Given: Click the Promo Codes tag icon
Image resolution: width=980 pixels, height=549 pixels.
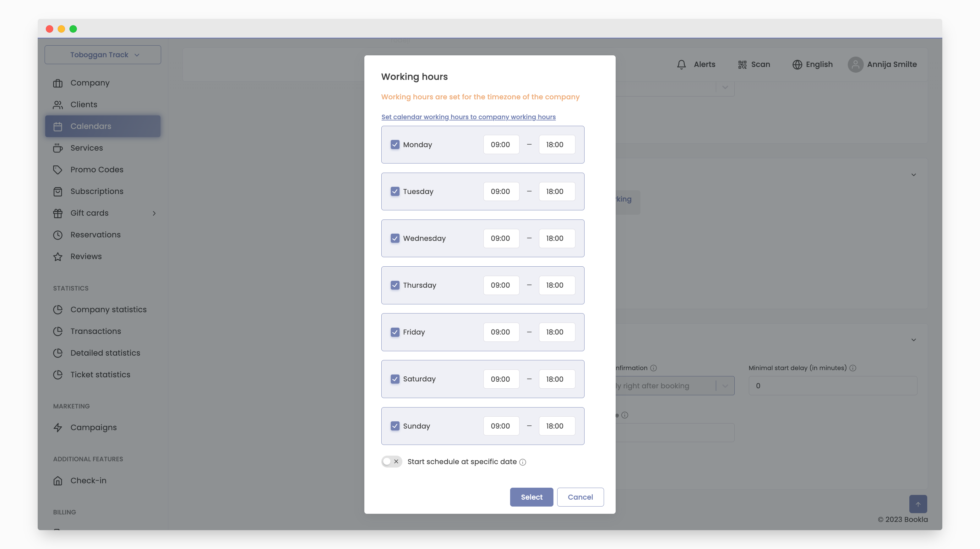Looking at the screenshot, I should [58, 170].
